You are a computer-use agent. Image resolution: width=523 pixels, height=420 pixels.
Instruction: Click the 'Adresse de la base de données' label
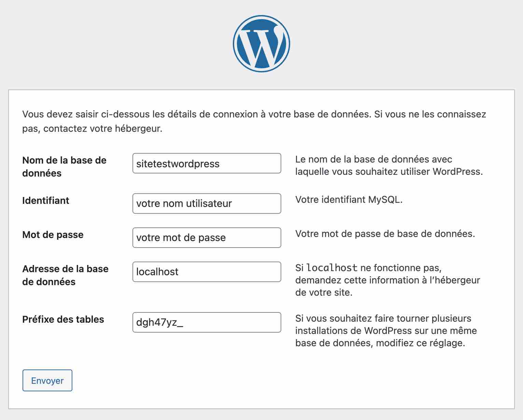pyautogui.click(x=65, y=275)
